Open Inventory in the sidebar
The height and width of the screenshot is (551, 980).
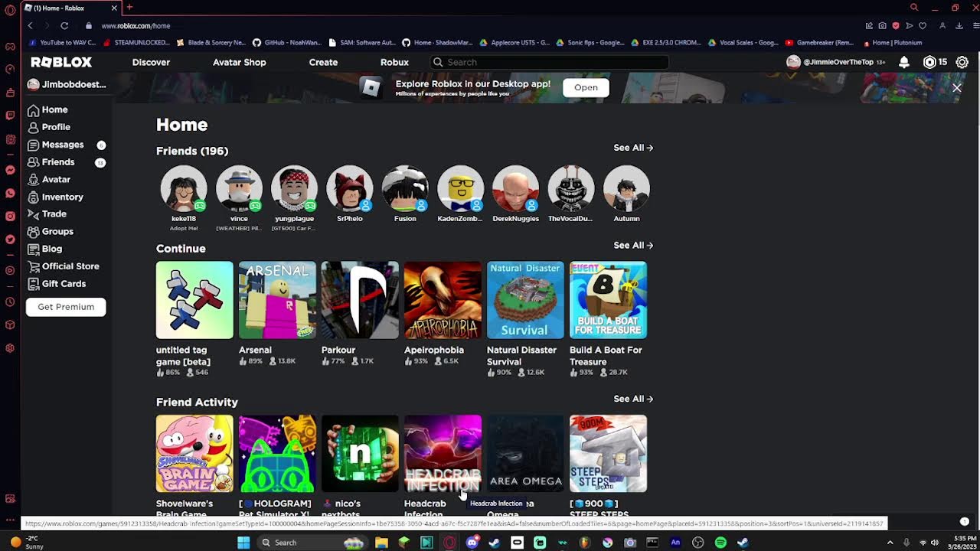coord(55,197)
